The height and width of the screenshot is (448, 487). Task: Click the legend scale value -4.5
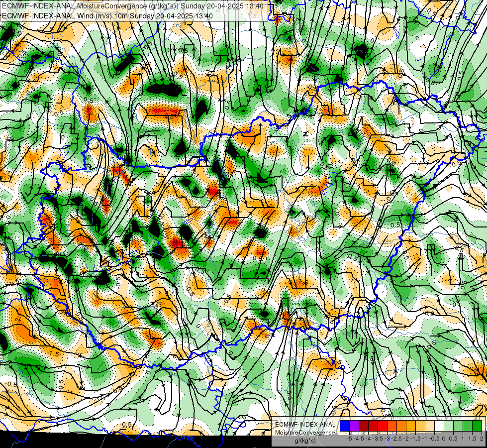359,439
